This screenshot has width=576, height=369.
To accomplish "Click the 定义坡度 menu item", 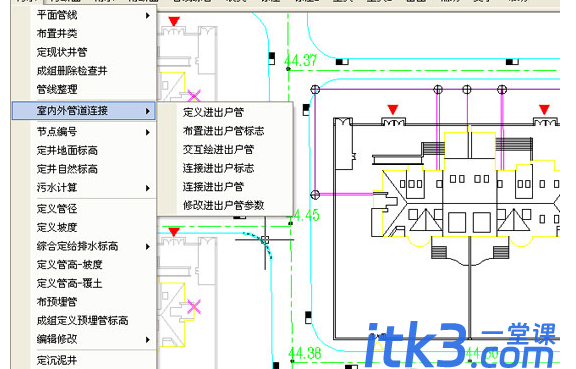I will pos(84,228).
